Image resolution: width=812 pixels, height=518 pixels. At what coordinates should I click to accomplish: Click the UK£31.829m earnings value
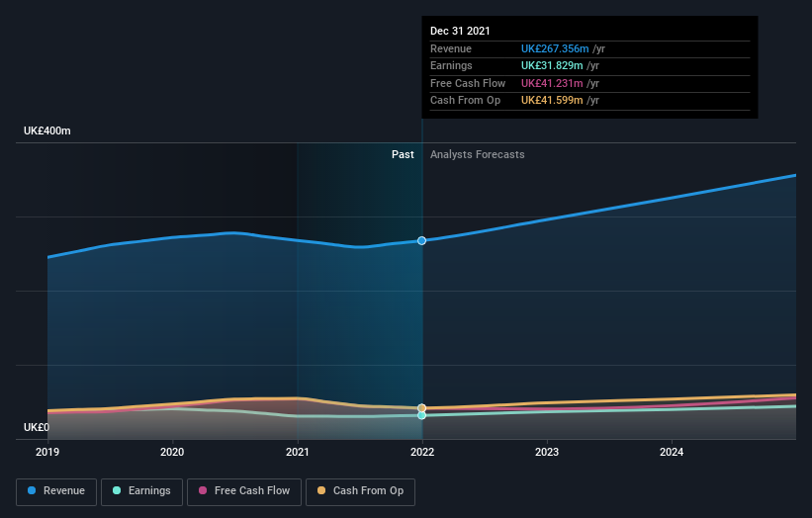[552, 65]
